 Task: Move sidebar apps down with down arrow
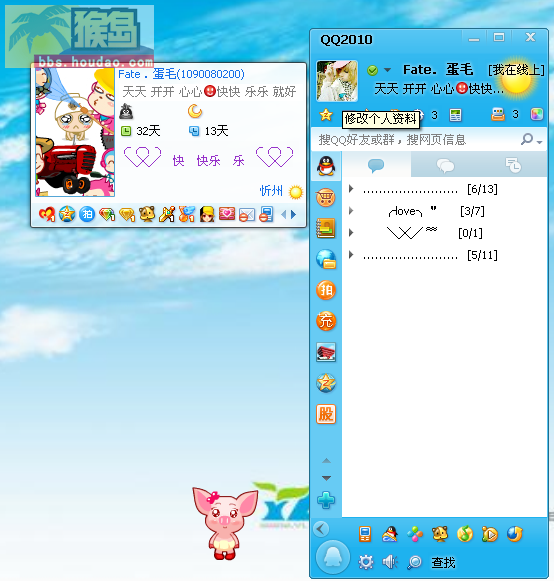click(326, 478)
